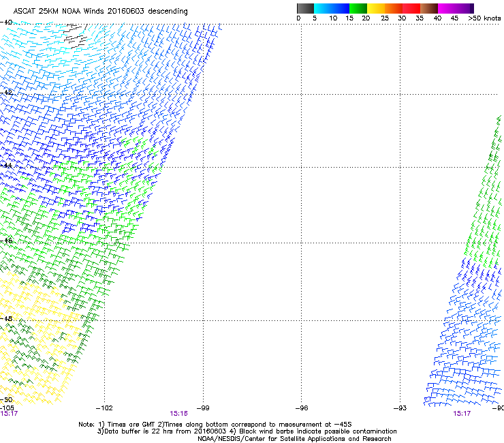Click the black contaminated wind barbs near -40
This screenshot has height=443, width=504.
(x=76, y=36)
